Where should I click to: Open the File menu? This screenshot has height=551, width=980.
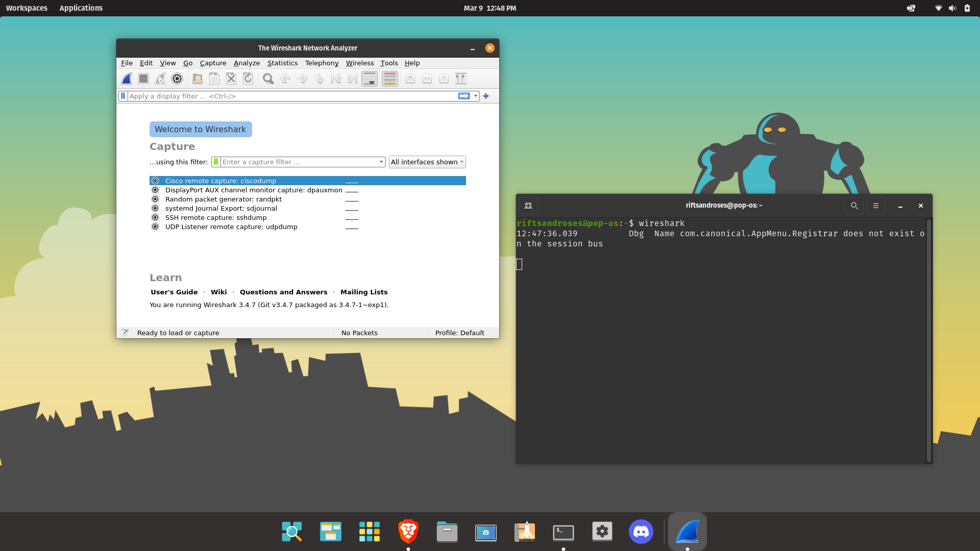pos(127,63)
